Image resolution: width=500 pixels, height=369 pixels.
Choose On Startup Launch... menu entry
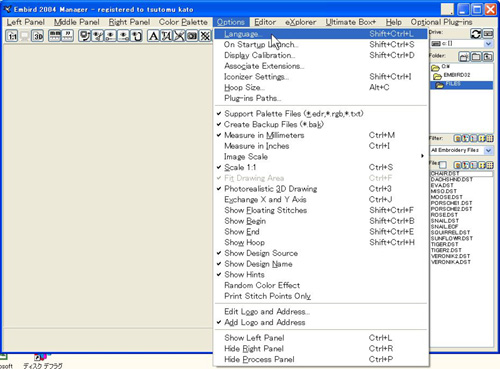[320, 45]
